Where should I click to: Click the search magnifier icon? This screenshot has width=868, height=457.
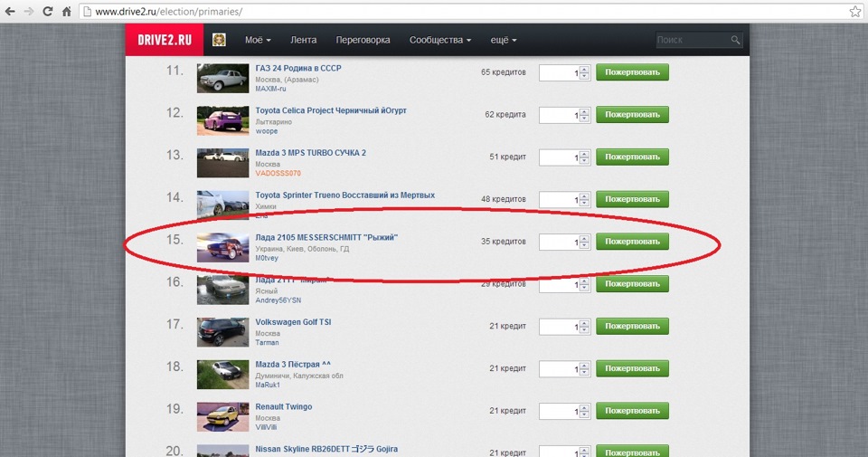pyautogui.click(x=735, y=40)
